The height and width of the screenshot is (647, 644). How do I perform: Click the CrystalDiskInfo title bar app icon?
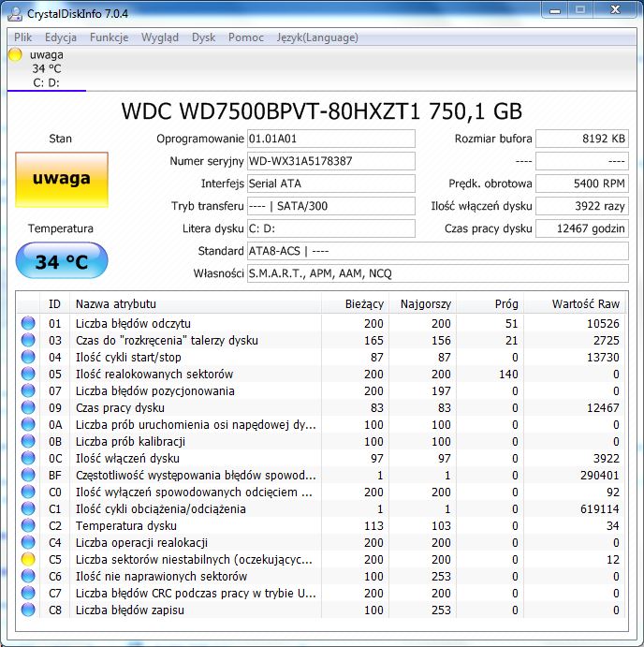(x=15, y=14)
